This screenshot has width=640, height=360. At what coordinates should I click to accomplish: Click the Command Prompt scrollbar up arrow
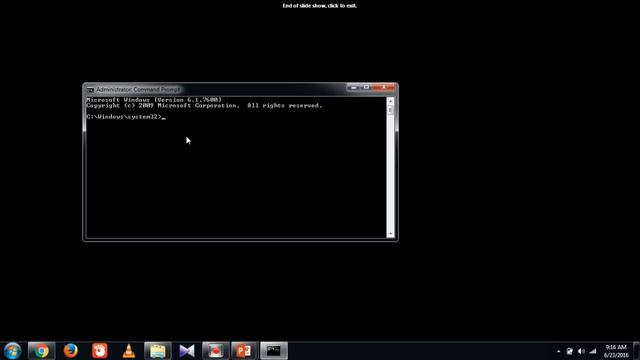(390, 100)
